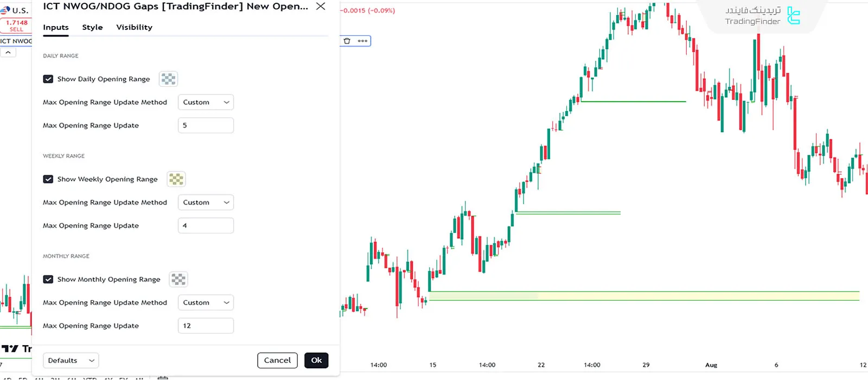Screen dimensions: 868x380
Task: Open the Visibility tab
Action: pyautogui.click(x=134, y=28)
